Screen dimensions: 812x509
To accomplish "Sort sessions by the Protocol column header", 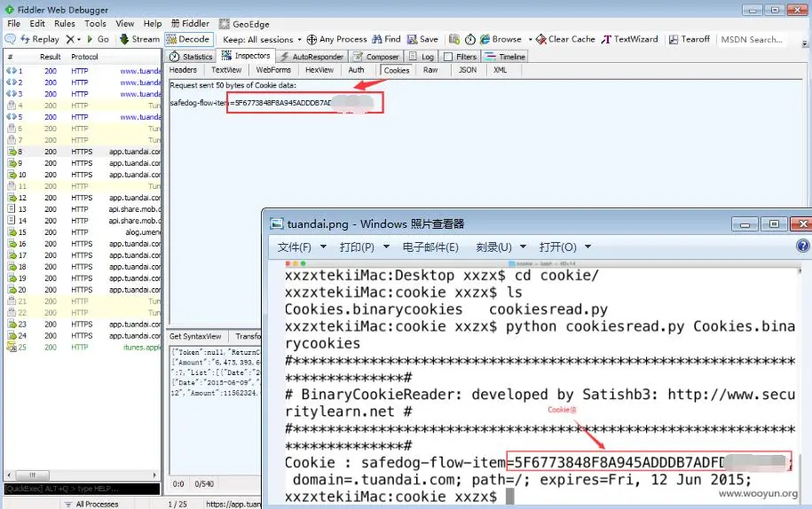I will 84,57.
